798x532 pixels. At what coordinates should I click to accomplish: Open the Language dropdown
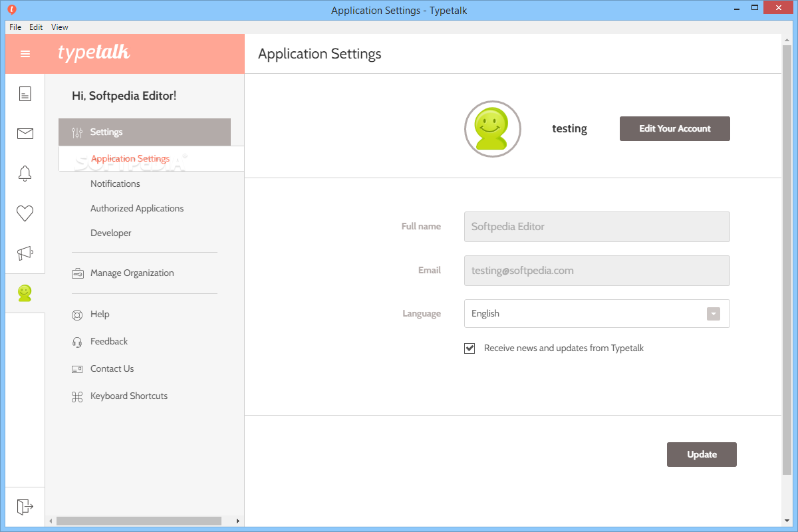[x=597, y=313]
